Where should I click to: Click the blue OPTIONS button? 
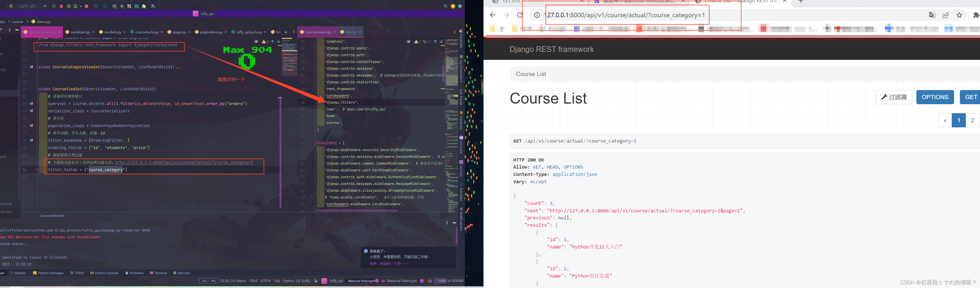(935, 97)
